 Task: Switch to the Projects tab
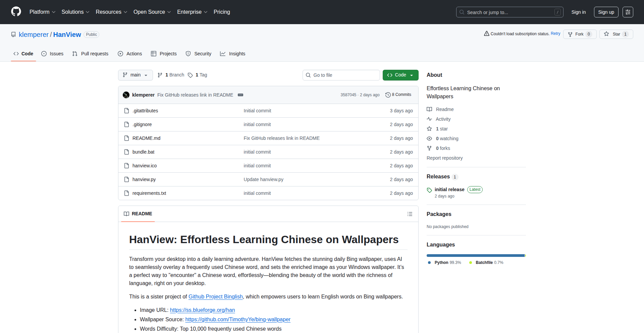tap(164, 54)
